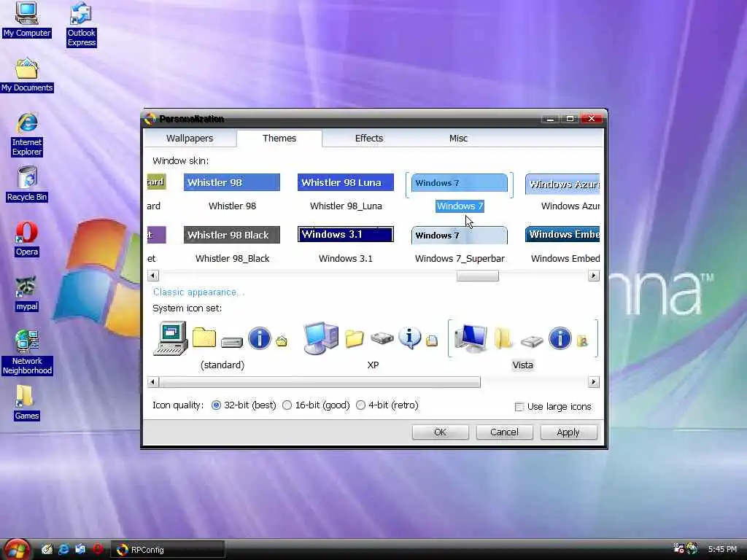Select the mypal desktop icon
Image resolution: width=747 pixels, height=560 pixels.
(27, 294)
